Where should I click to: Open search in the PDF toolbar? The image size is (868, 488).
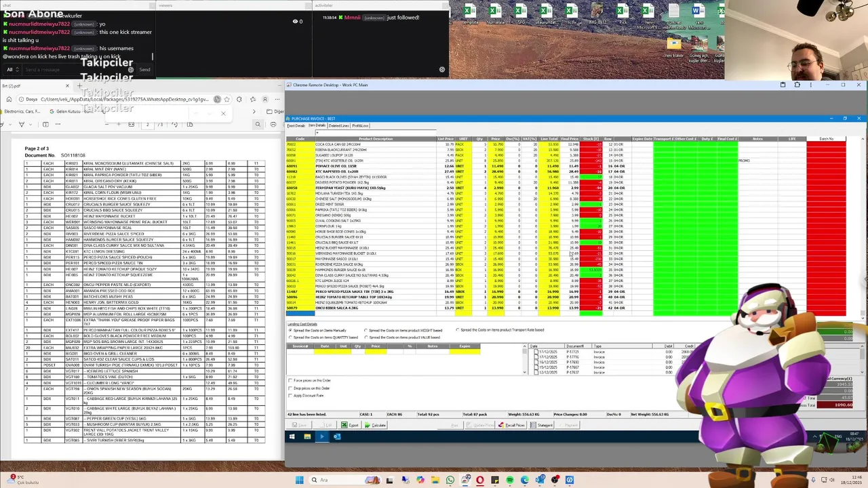click(258, 124)
